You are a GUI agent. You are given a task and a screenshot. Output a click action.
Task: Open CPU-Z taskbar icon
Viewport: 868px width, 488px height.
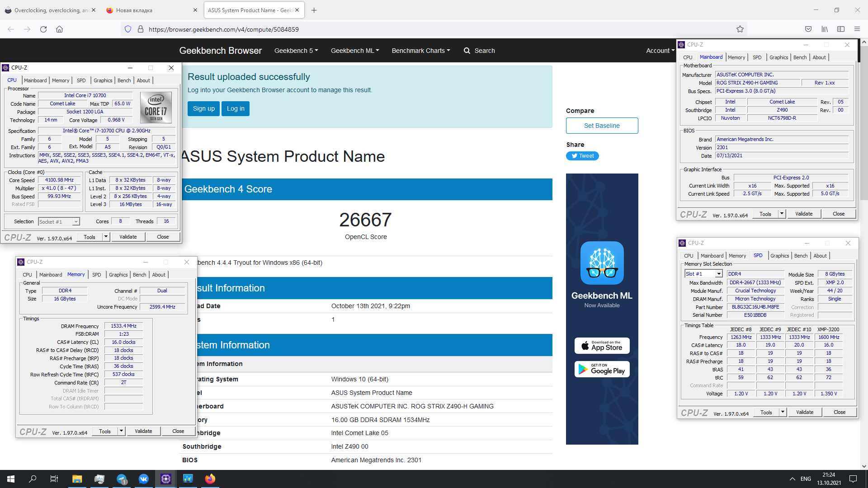[166, 479]
